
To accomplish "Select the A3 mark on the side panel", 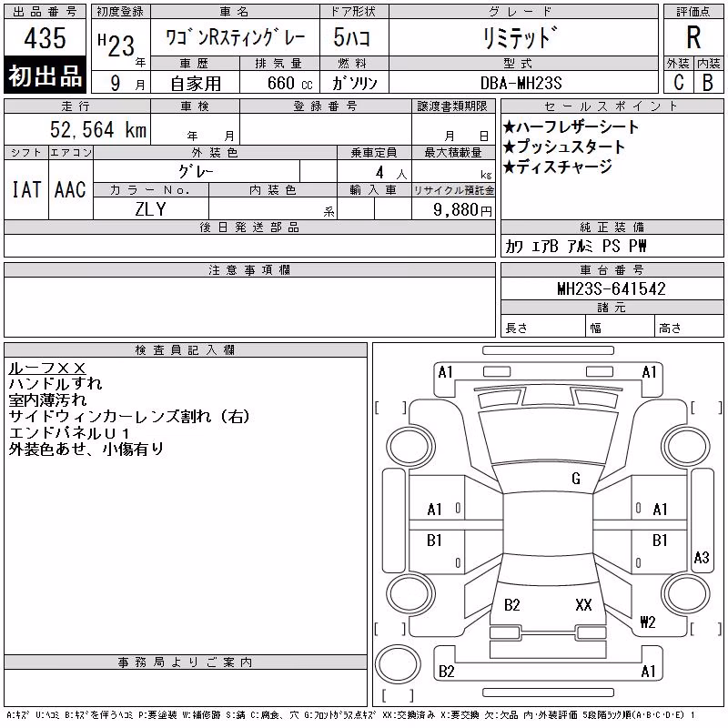I will pyautogui.click(x=701, y=557).
